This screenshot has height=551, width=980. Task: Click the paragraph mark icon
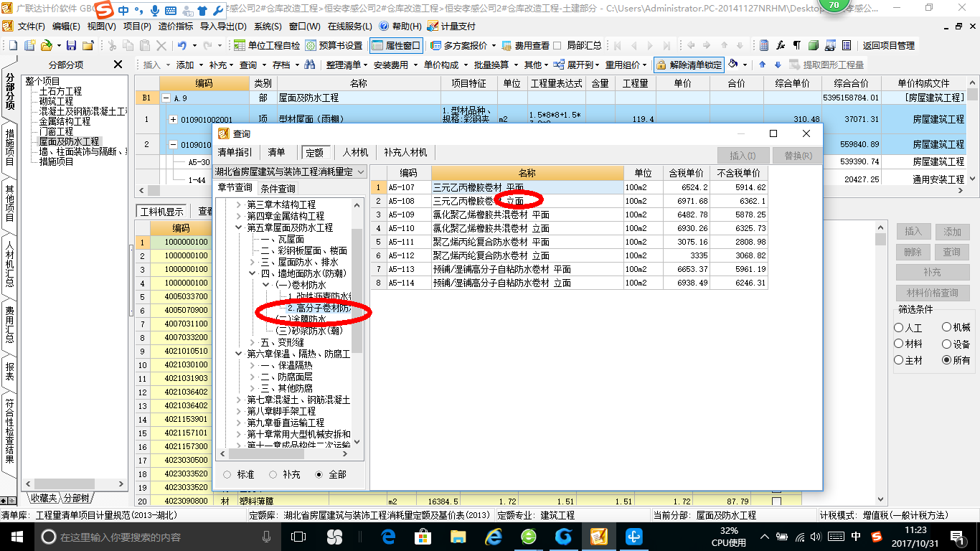coord(796,45)
